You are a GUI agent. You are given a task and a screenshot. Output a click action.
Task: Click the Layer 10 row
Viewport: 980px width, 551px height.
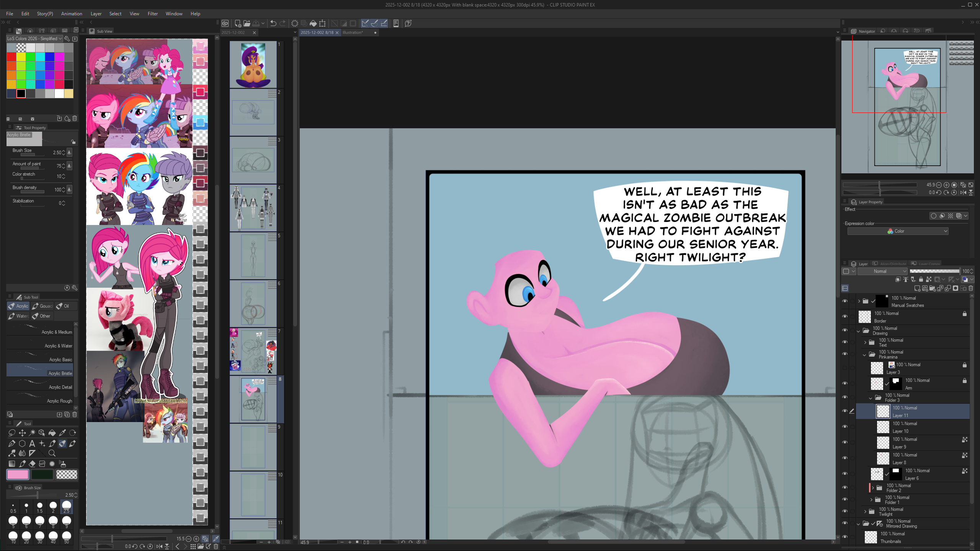click(x=913, y=427)
